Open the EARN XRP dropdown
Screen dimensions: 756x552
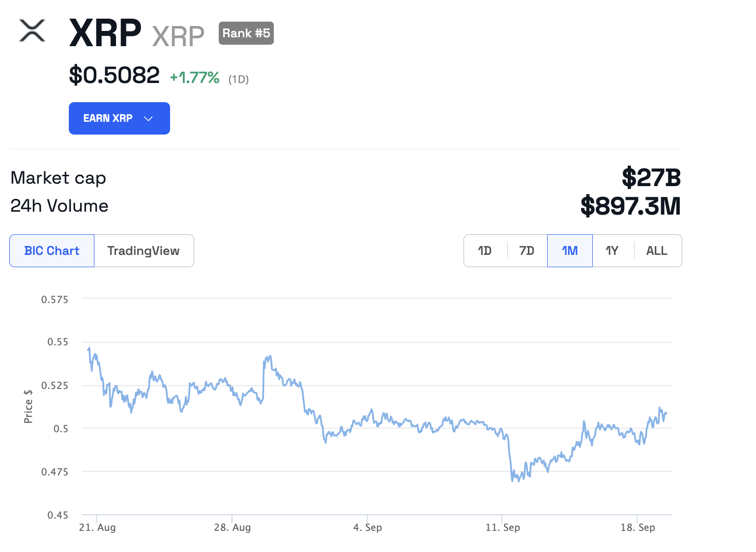click(119, 118)
